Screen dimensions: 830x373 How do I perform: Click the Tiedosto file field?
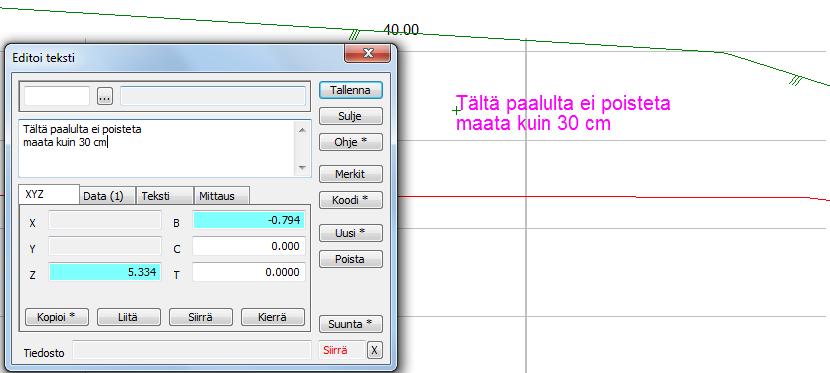click(x=192, y=350)
